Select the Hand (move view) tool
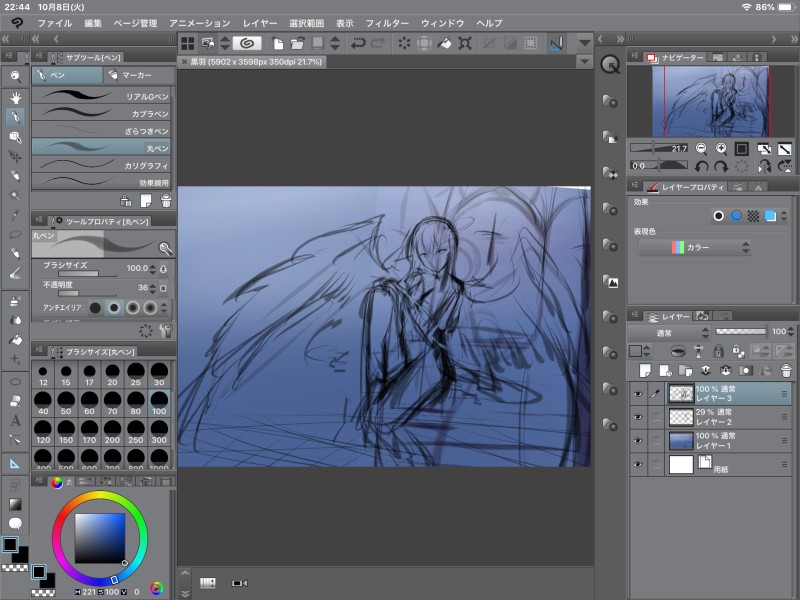Viewport: 800px width, 600px height. [x=15, y=97]
